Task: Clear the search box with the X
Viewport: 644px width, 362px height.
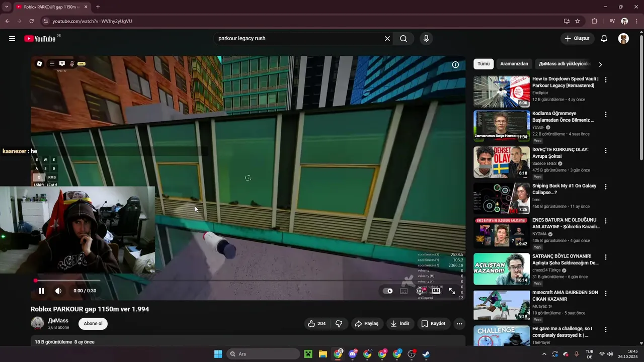Action: 387,39
